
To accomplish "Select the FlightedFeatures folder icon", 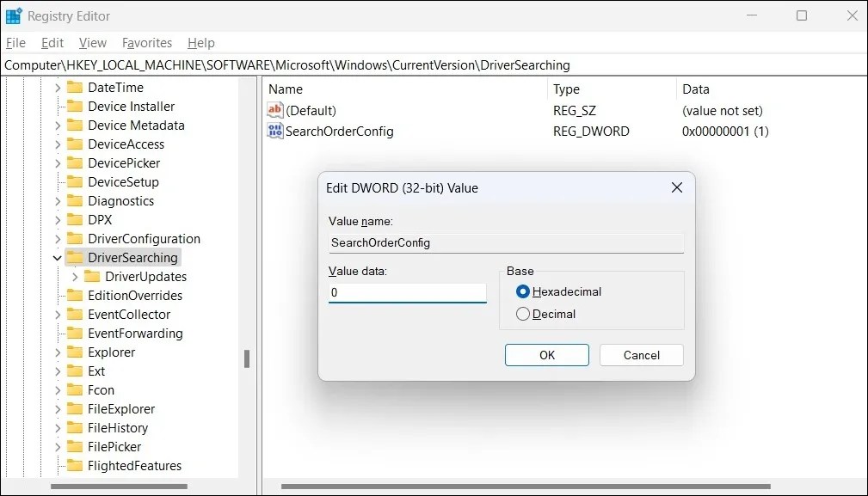I will pyautogui.click(x=76, y=465).
